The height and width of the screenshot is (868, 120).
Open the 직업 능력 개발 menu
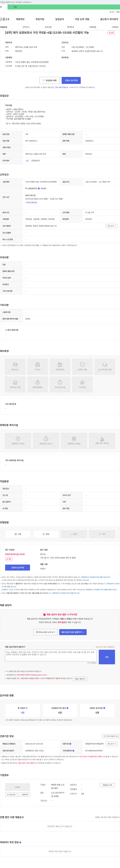point(82,19)
